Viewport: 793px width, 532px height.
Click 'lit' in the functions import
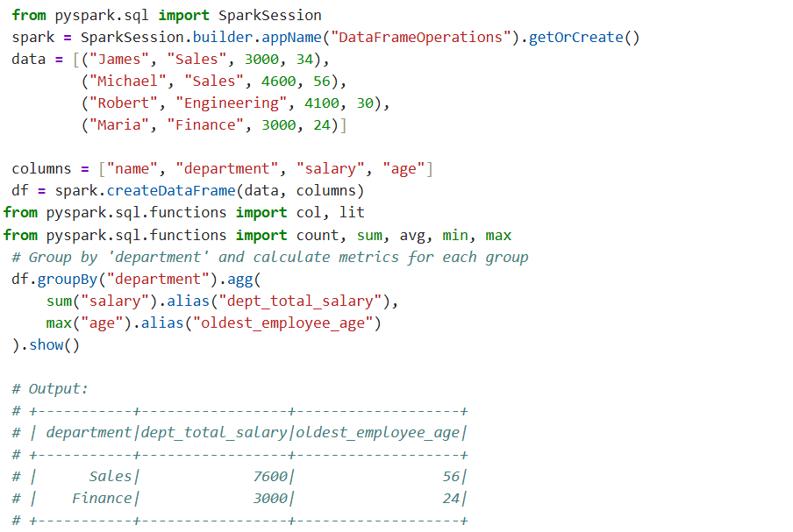pos(352,213)
